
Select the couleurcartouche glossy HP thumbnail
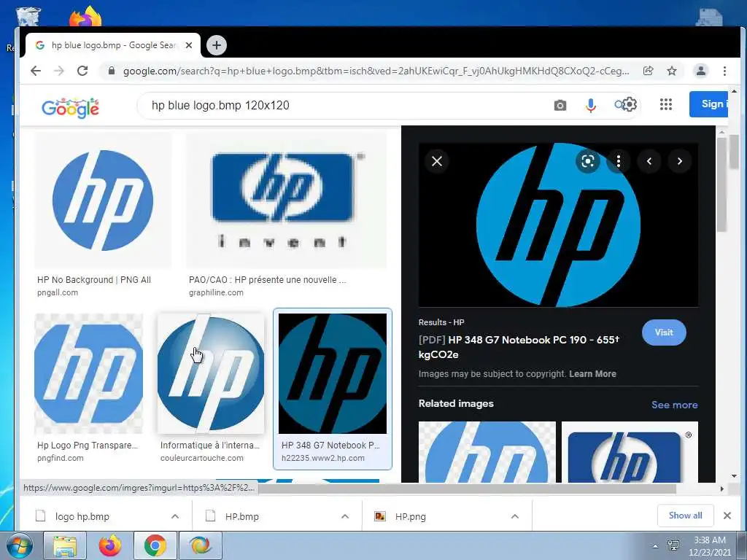point(211,374)
